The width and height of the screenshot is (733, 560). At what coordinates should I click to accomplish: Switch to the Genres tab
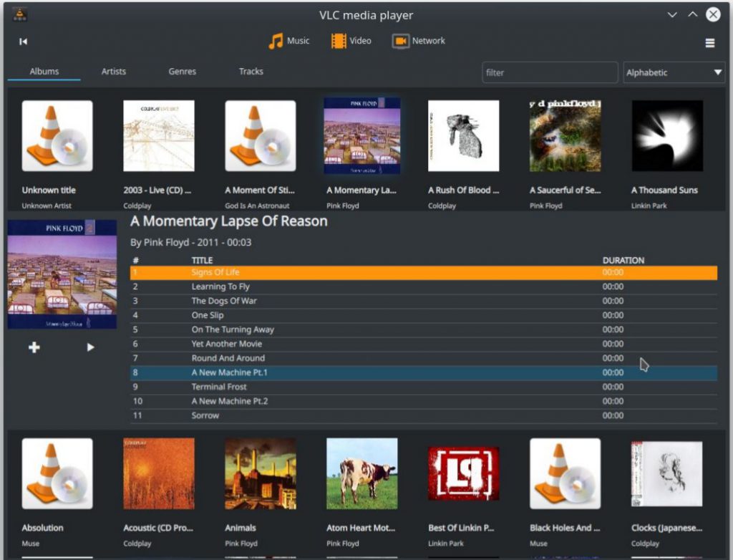click(x=183, y=72)
